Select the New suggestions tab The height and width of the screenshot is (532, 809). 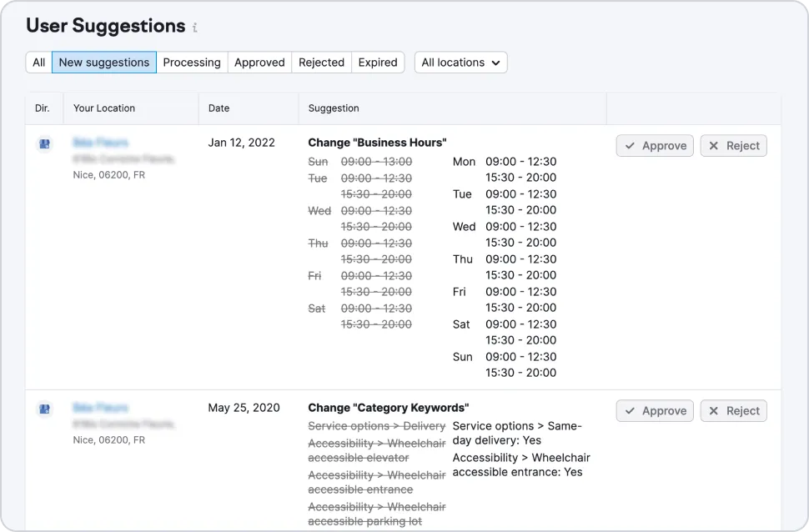104,63
